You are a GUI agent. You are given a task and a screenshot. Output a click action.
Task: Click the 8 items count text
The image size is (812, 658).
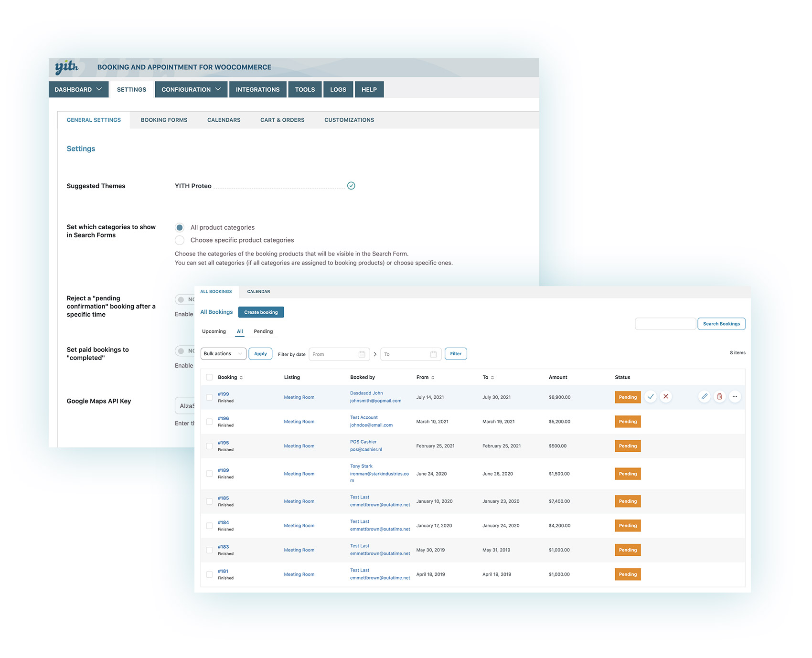coord(737,353)
